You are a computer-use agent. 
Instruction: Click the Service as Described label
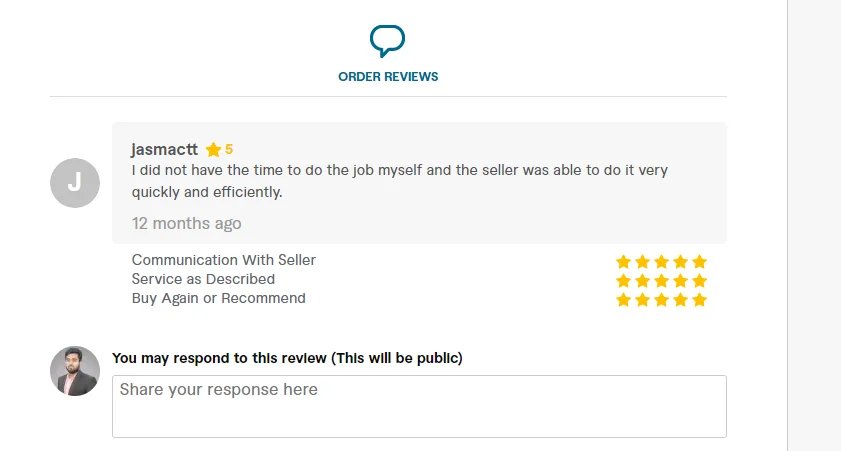click(203, 279)
